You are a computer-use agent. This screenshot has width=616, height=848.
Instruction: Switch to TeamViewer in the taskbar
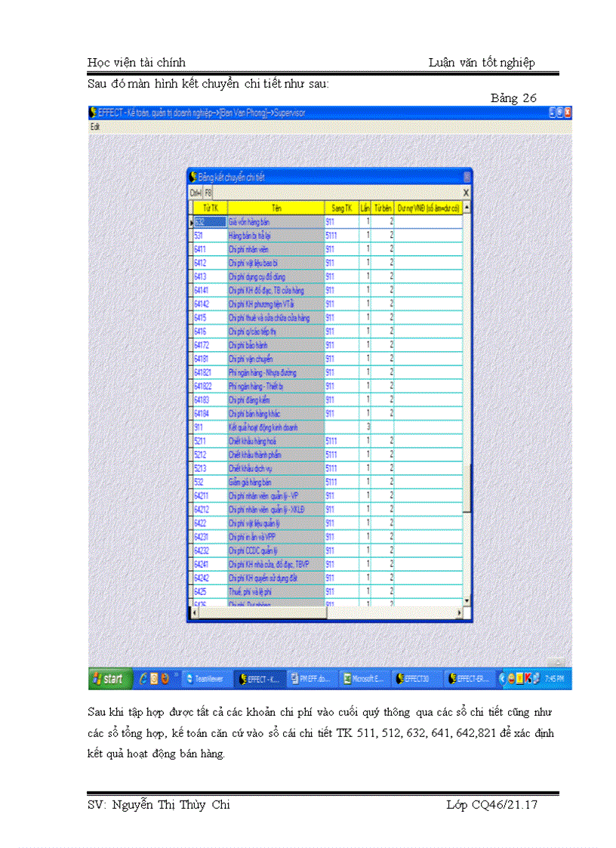207,679
